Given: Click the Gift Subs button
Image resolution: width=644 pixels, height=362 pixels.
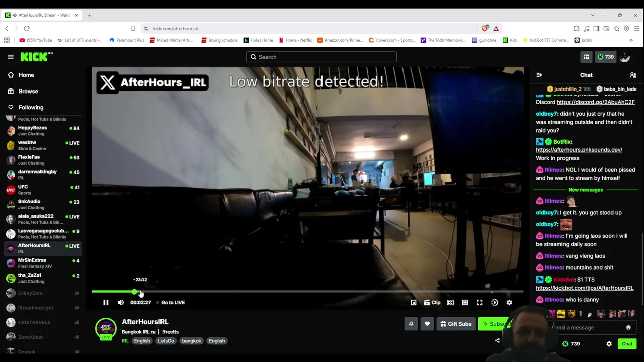Looking at the screenshot, I should [456, 324].
